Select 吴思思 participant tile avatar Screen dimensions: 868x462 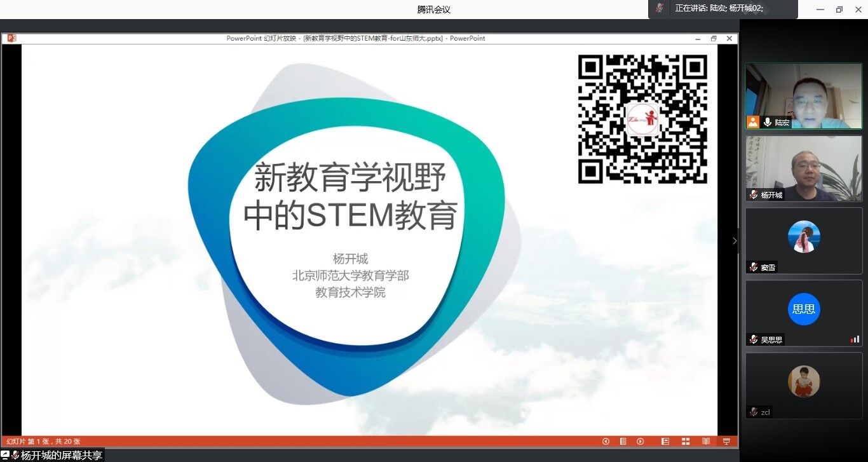click(804, 309)
